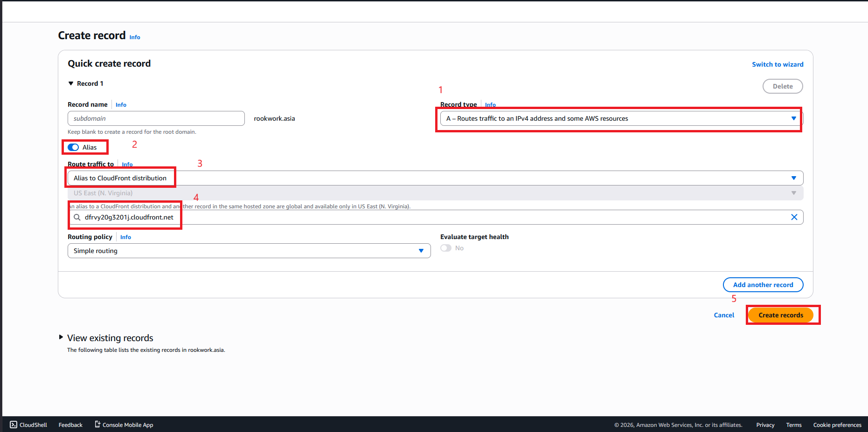Screen dimensions: 868x432
Task: Click the dfrvy20g3201j.cloudfront.net distribution field
Action: pyautogui.click(x=435, y=217)
